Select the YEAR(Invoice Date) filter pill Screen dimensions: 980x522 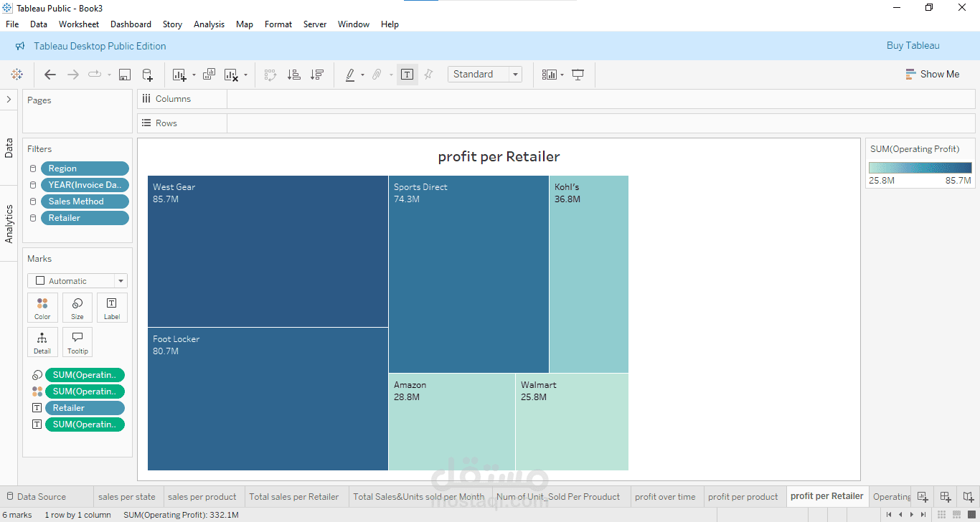coord(85,185)
